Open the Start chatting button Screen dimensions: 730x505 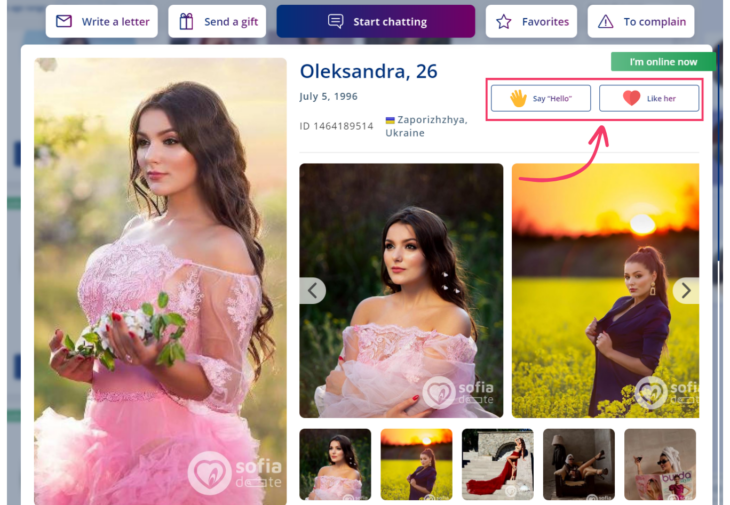376,21
